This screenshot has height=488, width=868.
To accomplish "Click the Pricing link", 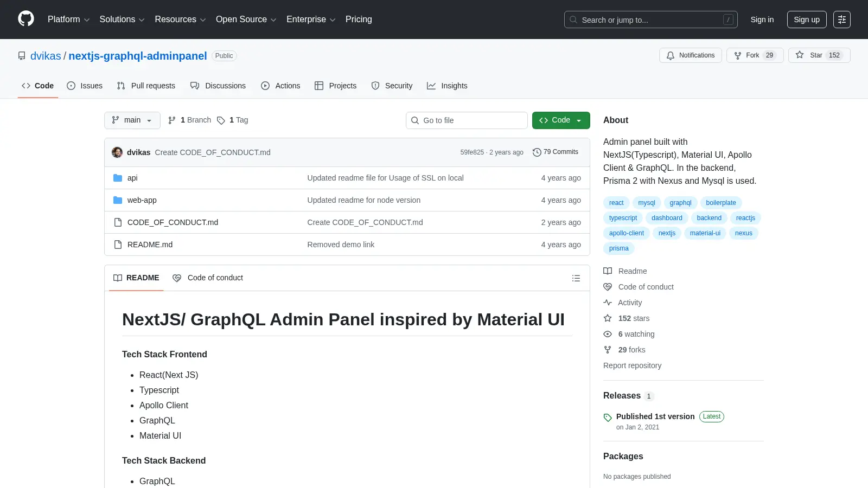I will coord(359,20).
